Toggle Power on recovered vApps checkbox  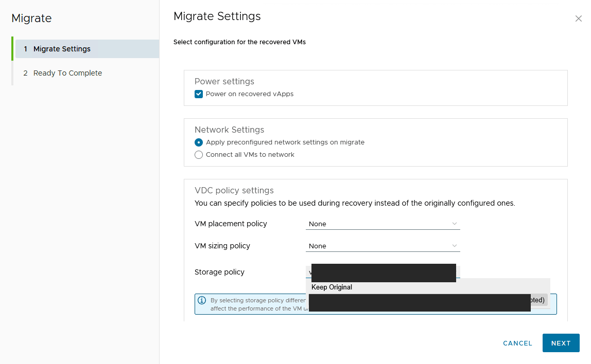pos(199,94)
